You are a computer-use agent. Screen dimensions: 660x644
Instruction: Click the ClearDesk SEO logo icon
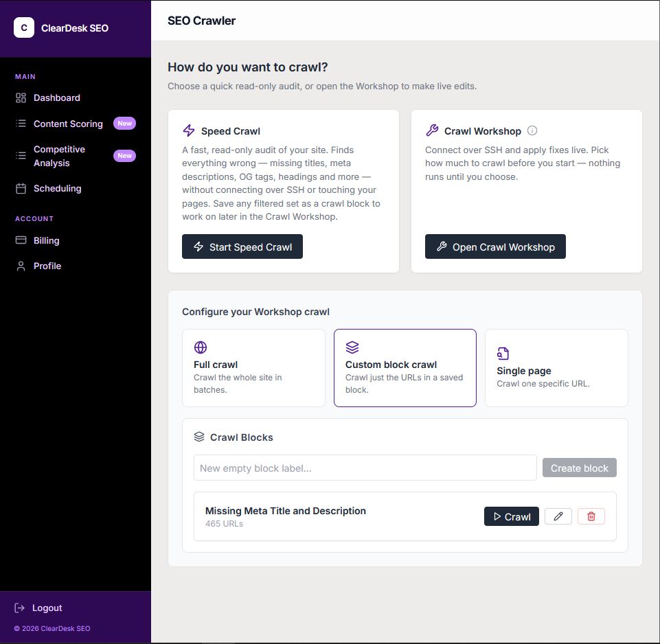click(24, 27)
